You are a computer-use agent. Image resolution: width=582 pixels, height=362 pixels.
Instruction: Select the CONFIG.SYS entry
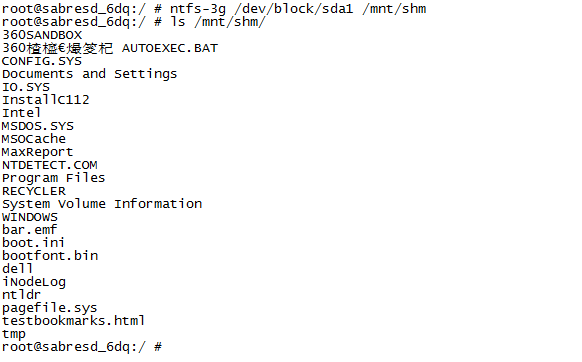point(42,61)
